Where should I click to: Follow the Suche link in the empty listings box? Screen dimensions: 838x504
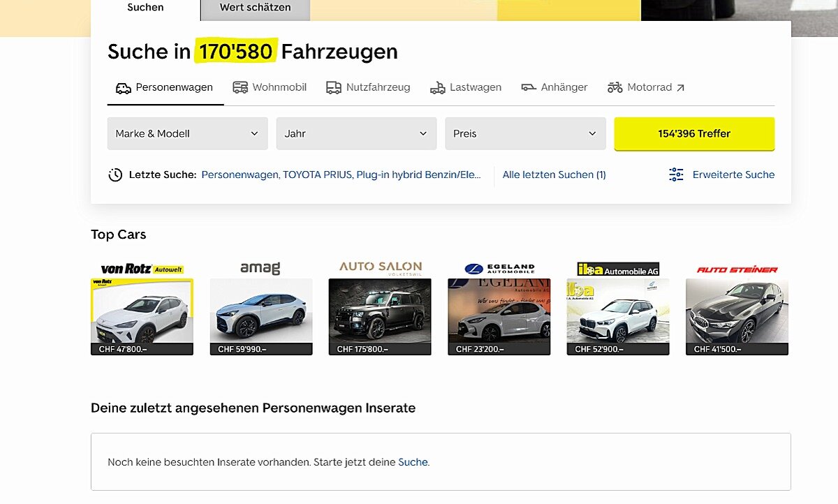click(x=413, y=462)
